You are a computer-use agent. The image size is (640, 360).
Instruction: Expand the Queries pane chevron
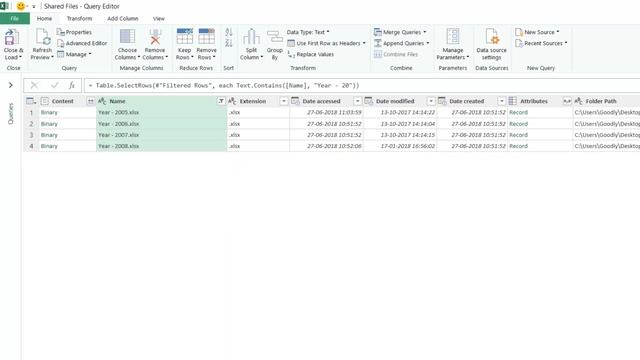(x=11, y=85)
